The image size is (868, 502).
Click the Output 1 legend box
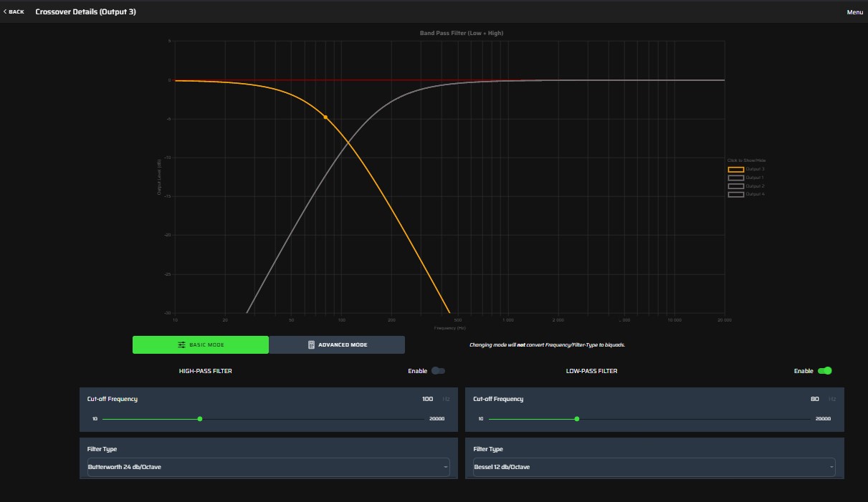pos(735,178)
